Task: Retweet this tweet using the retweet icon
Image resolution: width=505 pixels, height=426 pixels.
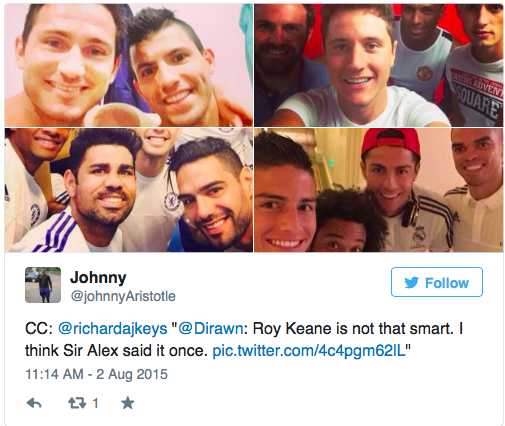Action: click(77, 403)
